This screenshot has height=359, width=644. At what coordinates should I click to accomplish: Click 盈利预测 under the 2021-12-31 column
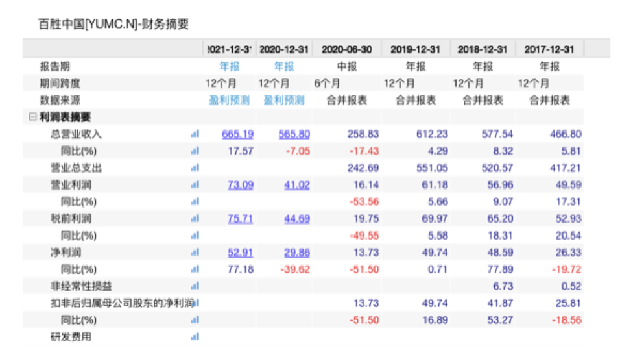pos(228,101)
